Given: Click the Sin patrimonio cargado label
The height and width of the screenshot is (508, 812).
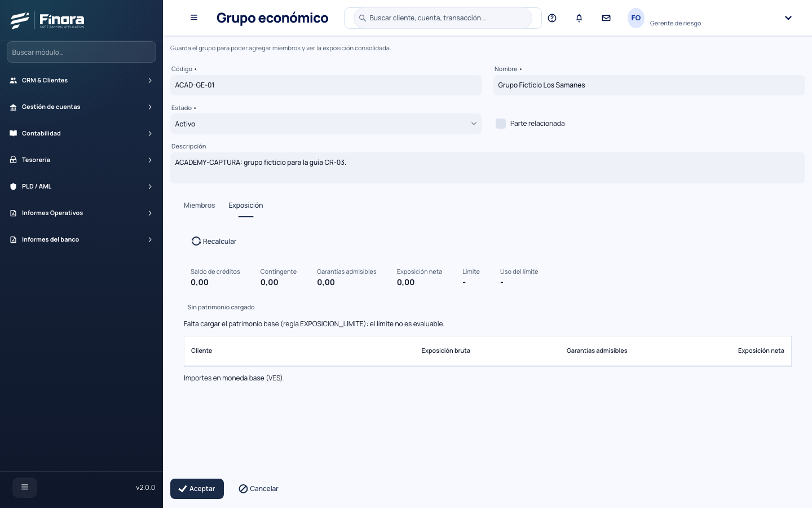Looking at the screenshot, I should coord(221,307).
